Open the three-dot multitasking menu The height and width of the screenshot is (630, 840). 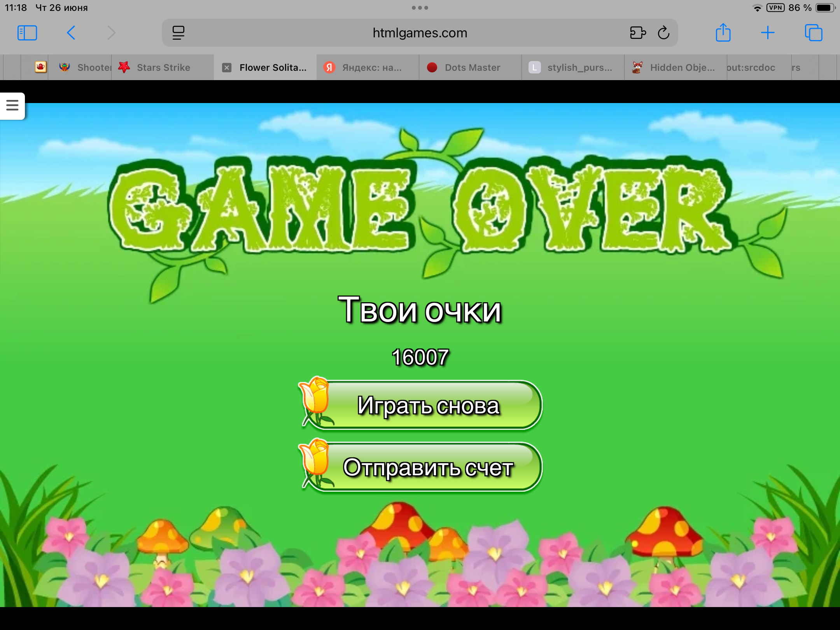[420, 8]
